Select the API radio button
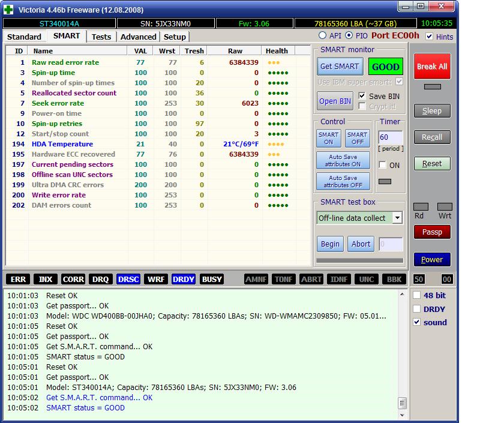The width and height of the screenshot is (504, 423). (x=323, y=36)
